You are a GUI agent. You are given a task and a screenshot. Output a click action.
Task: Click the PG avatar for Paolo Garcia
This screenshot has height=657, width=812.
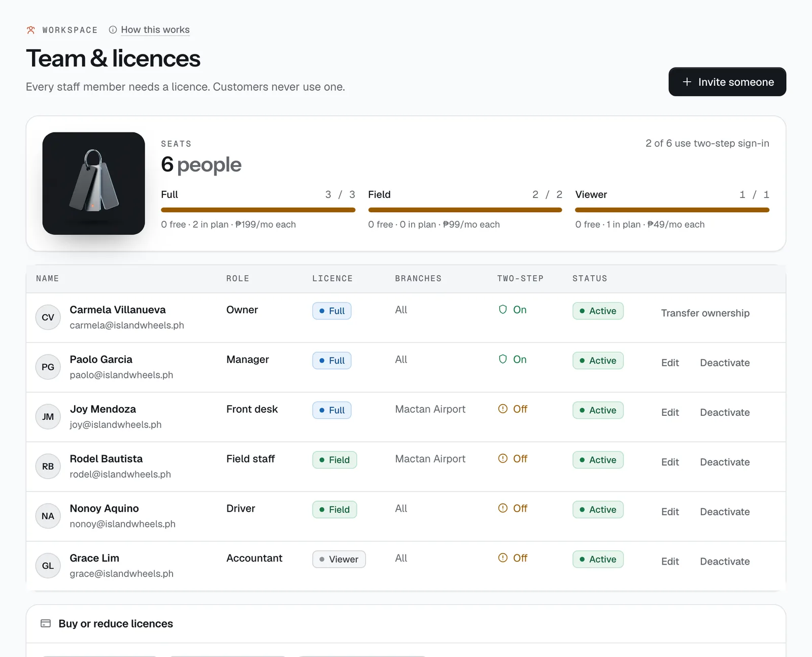click(x=48, y=367)
